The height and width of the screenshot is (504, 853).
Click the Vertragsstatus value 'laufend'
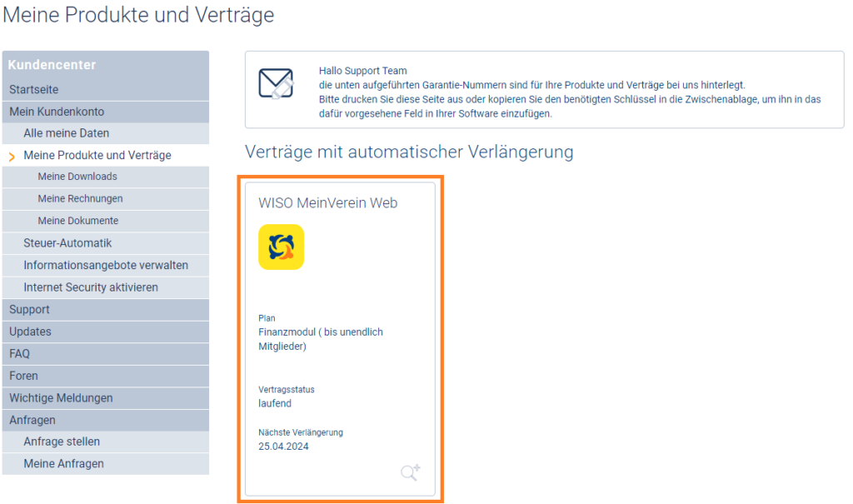[275, 403]
